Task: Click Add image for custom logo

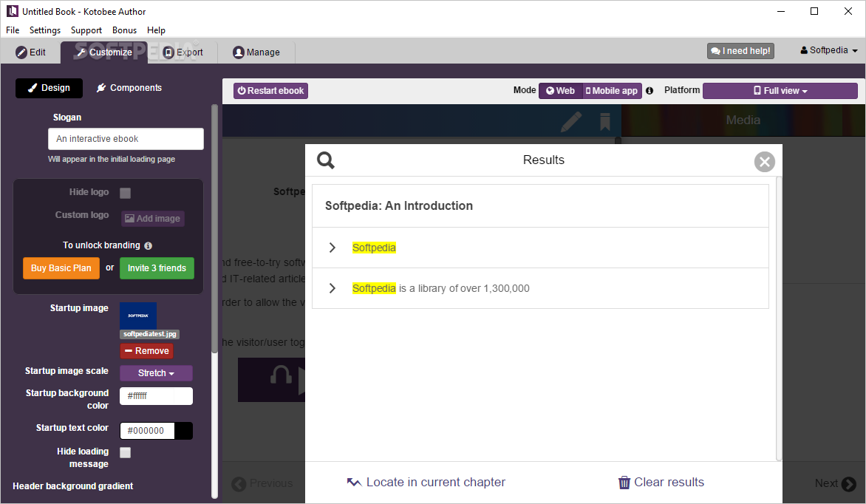Action: coord(153,218)
